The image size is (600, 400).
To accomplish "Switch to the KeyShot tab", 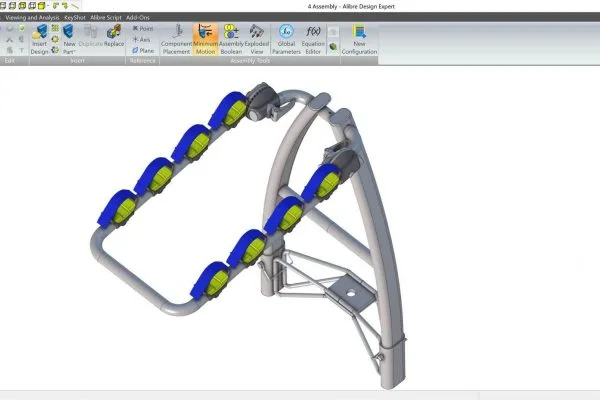I will point(75,18).
